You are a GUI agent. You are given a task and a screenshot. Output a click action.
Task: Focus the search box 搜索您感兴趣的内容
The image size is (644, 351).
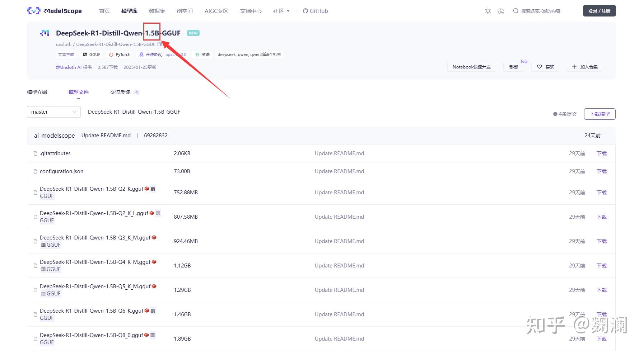coord(541,11)
